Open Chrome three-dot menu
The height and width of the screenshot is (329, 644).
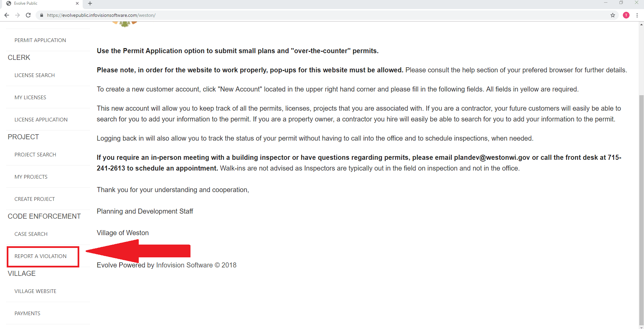(x=637, y=15)
